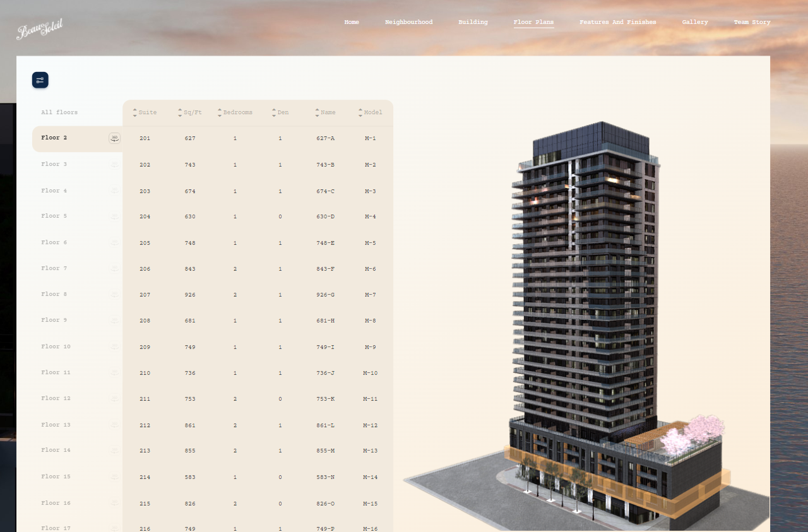The image size is (808, 532).
Task: Click the 360 view icon for Floor 12
Action: (x=114, y=399)
